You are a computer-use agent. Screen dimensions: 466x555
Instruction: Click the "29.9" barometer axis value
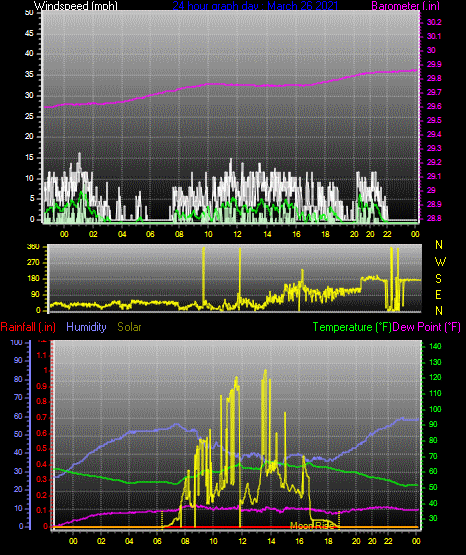[434, 64]
